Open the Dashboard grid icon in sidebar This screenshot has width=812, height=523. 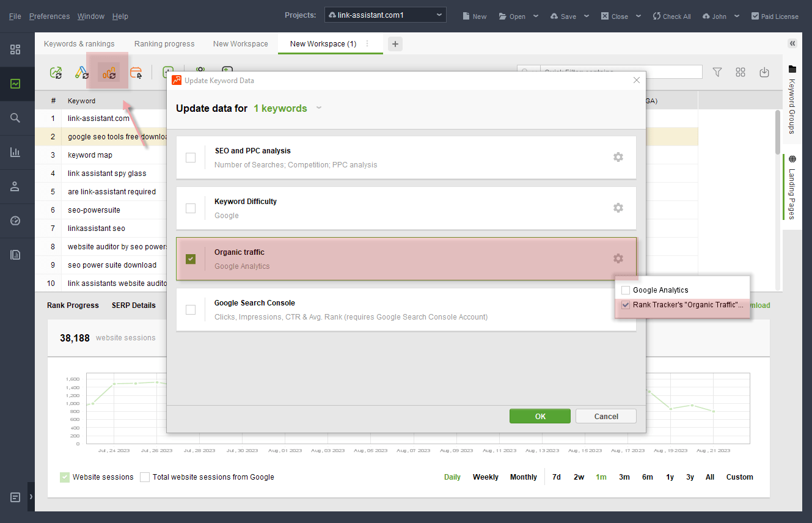click(15, 49)
